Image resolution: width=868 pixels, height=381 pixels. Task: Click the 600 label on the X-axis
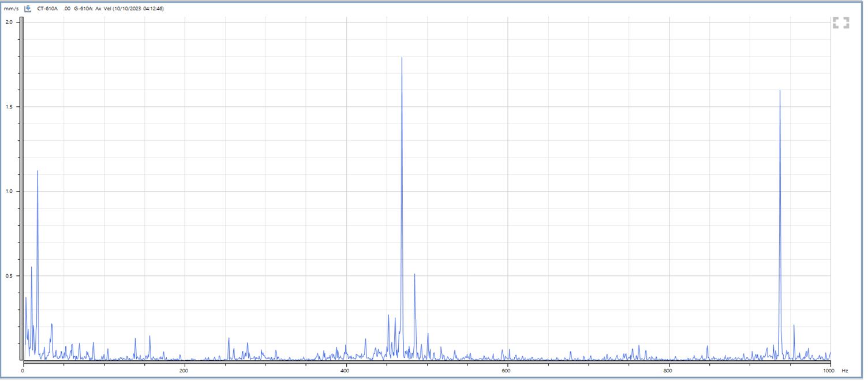click(x=507, y=370)
